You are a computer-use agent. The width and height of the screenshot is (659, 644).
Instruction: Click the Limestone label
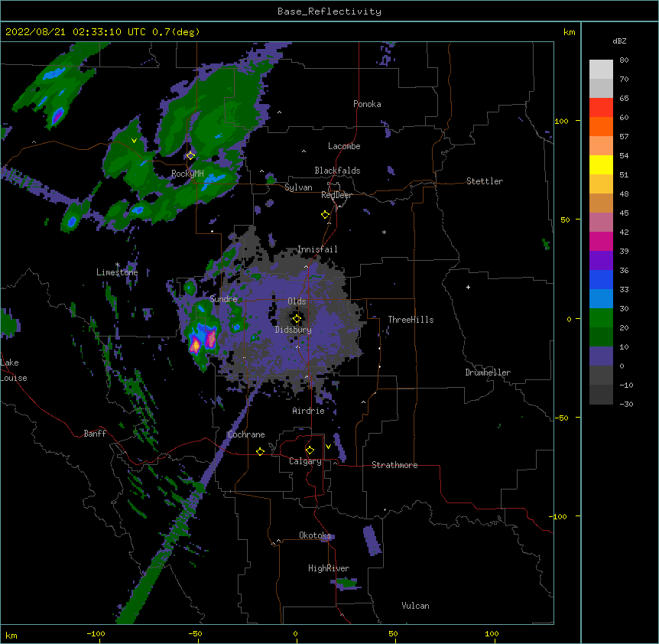pyautogui.click(x=117, y=272)
